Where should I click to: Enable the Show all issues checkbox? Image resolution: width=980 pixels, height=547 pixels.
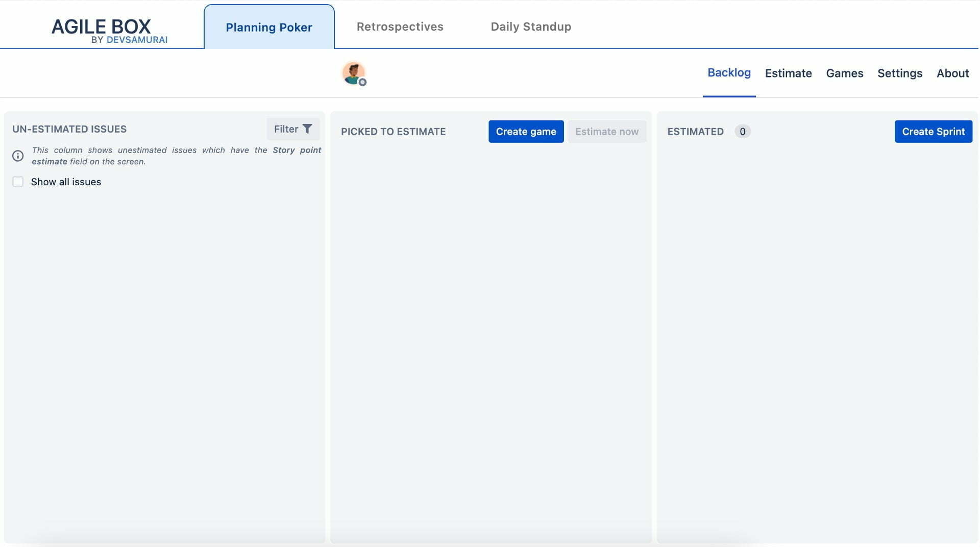18,181
